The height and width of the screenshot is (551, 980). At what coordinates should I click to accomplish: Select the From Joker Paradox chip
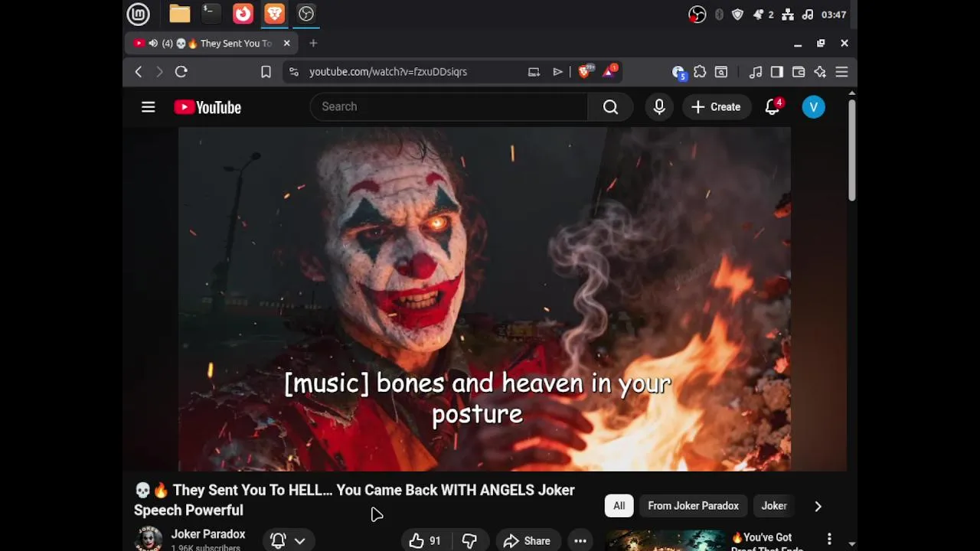point(693,506)
